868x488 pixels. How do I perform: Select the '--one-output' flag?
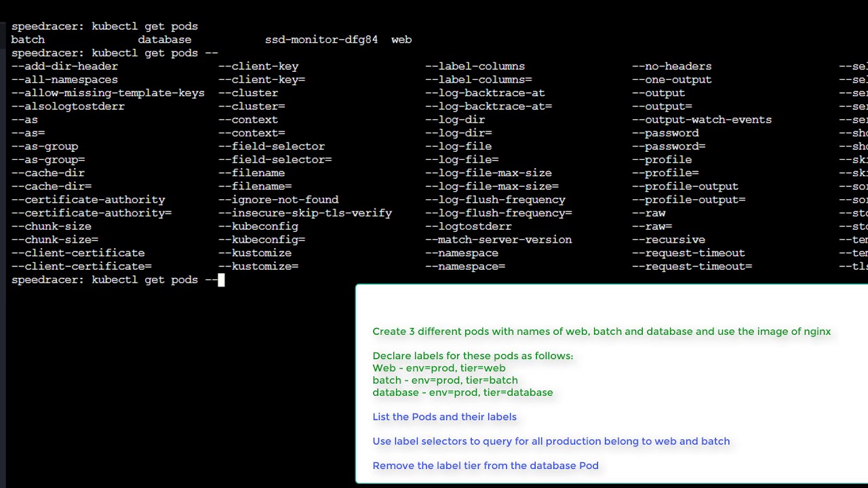click(x=672, y=80)
